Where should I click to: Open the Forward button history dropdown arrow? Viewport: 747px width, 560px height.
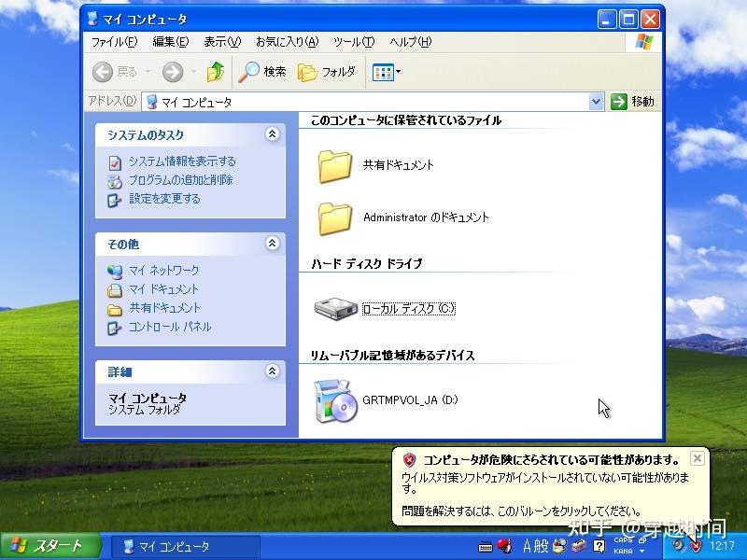click(x=193, y=73)
